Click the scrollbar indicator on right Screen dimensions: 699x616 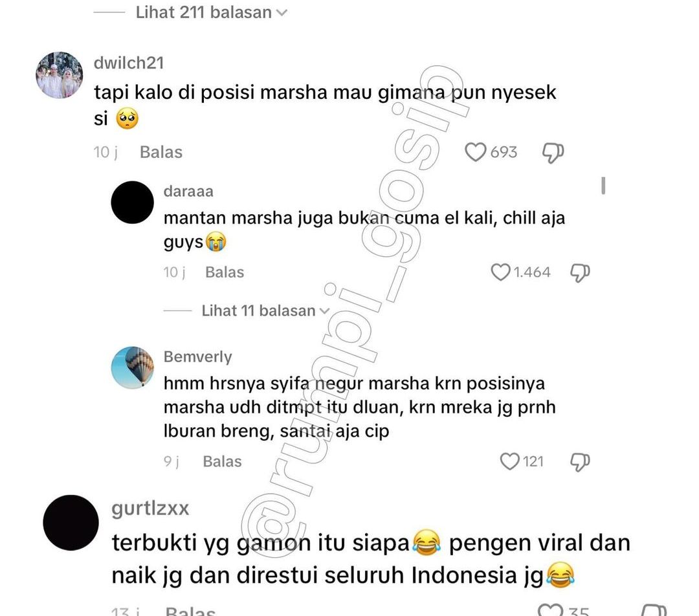pos(603,186)
